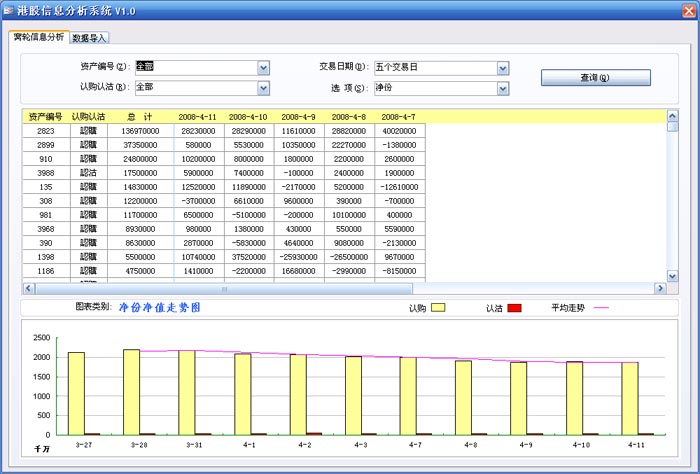This screenshot has width=700, height=474.
Task: Click the table's vertical scrollbar down arrow
Action: [672, 276]
